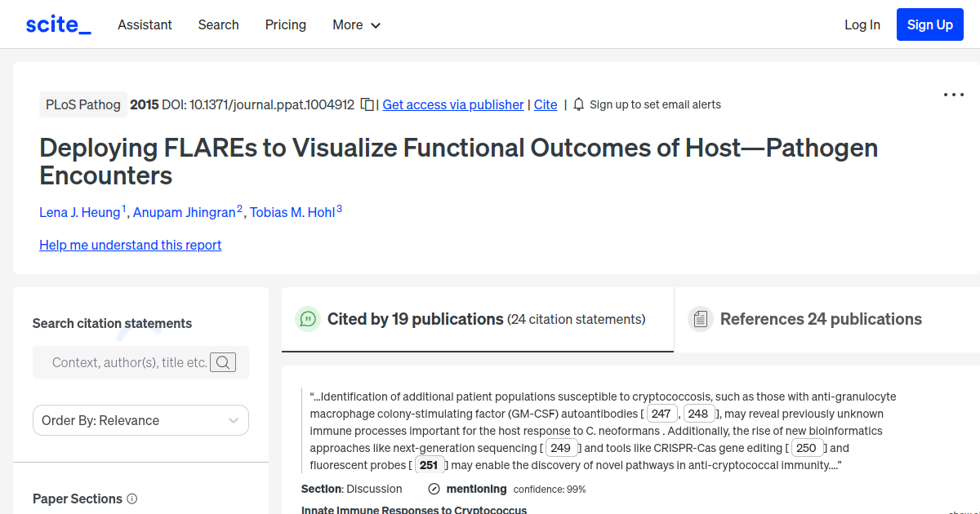Click the magnifying glass search icon
The image size is (980, 514).
pyautogui.click(x=222, y=362)
